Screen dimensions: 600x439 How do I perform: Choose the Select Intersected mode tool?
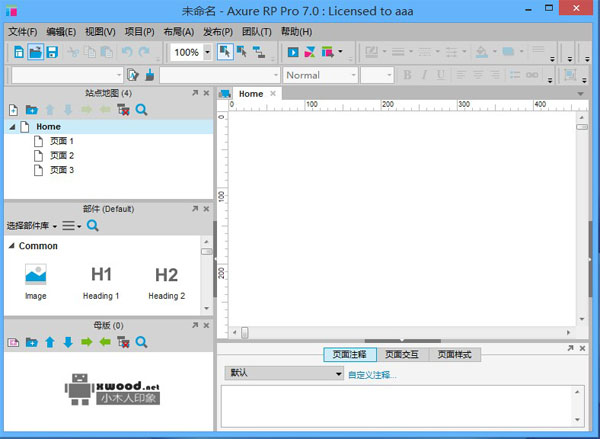pos(225,52)
